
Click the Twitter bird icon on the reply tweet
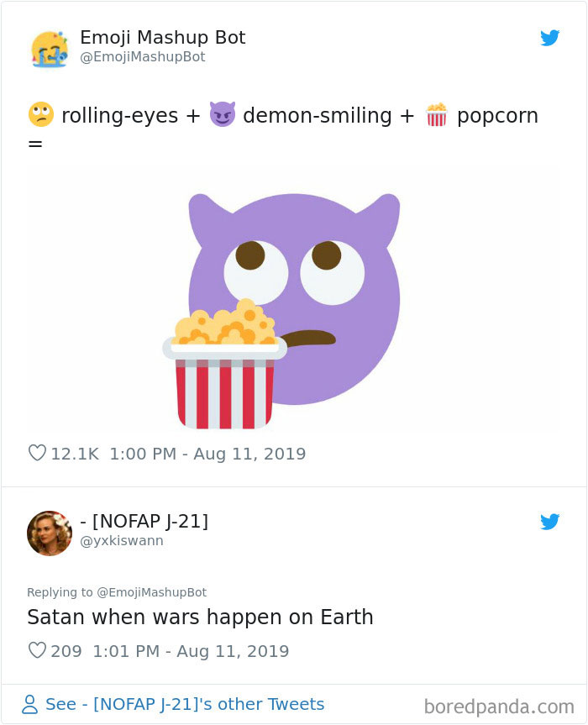tap(551, 522)
